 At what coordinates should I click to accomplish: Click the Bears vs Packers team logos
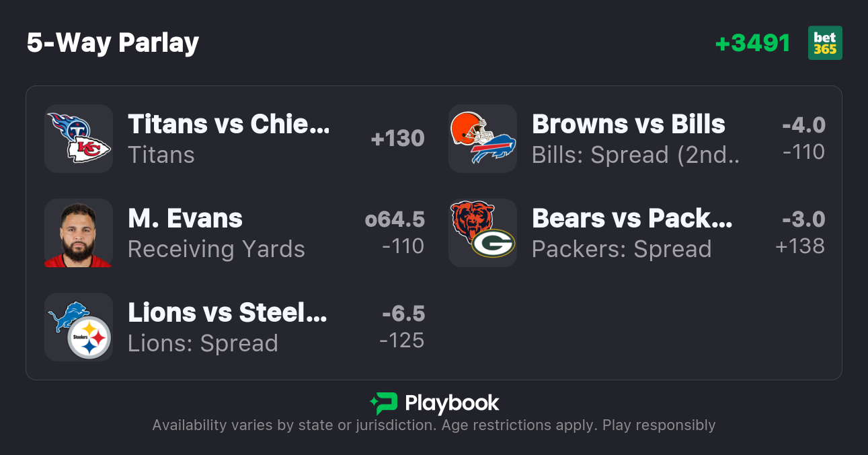click(483, 233)
